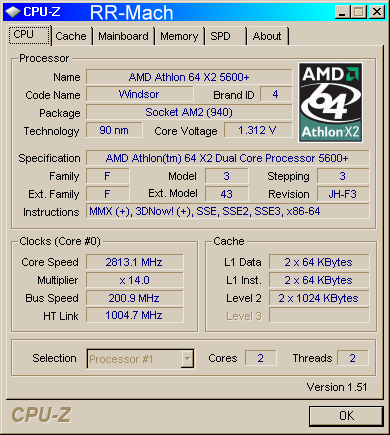Viewport: 390px width, 435px height.
Task: Open the Mainboard tab
Action: pos(123,36)
